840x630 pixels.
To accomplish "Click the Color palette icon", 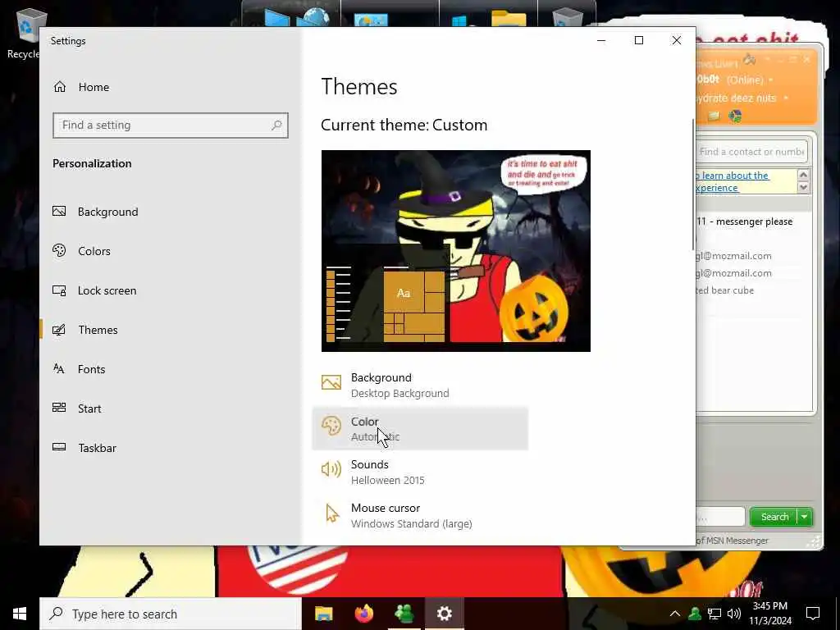I will coord(331,426).
